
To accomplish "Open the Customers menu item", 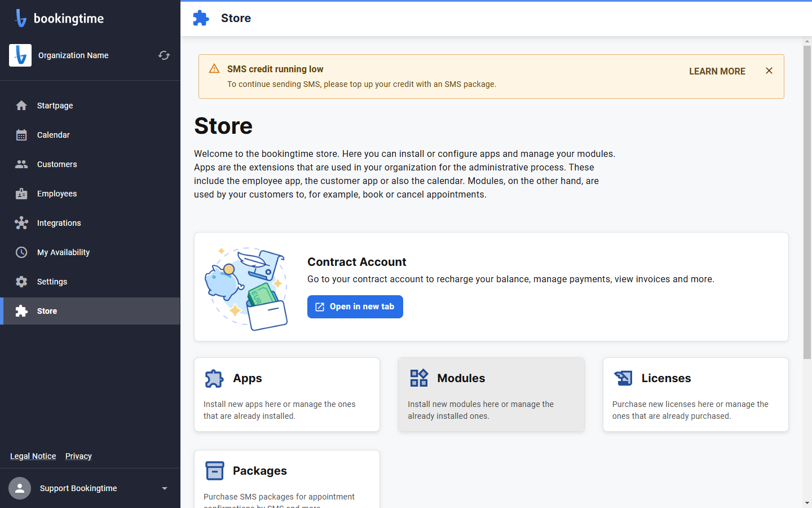I will pos(90,164).
